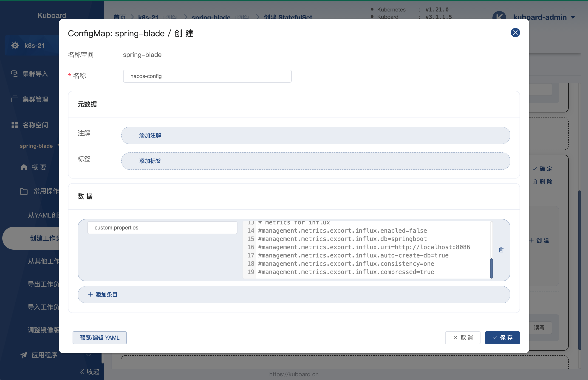Click the Kuboard logo title

click(x=52, y=15)
